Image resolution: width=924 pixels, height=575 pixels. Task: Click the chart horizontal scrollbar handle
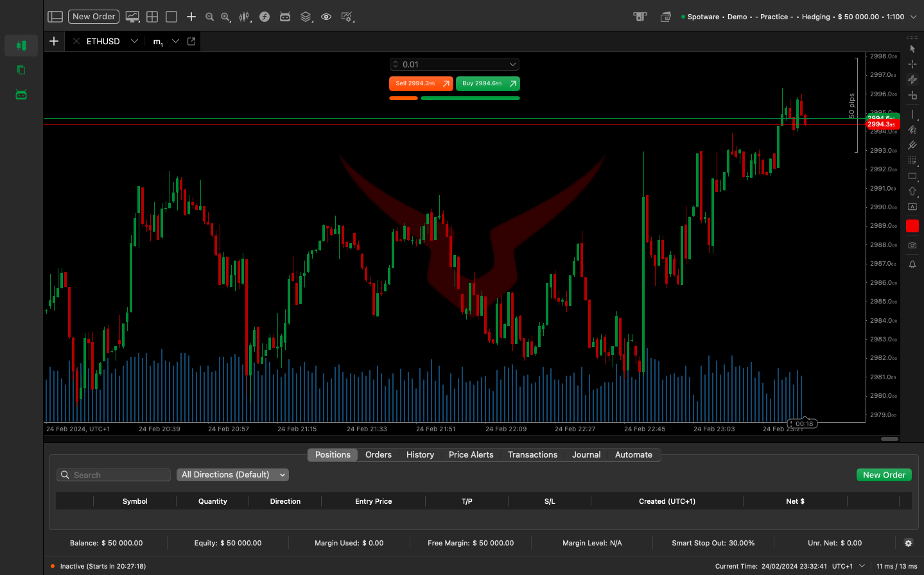tap(889, 439)
